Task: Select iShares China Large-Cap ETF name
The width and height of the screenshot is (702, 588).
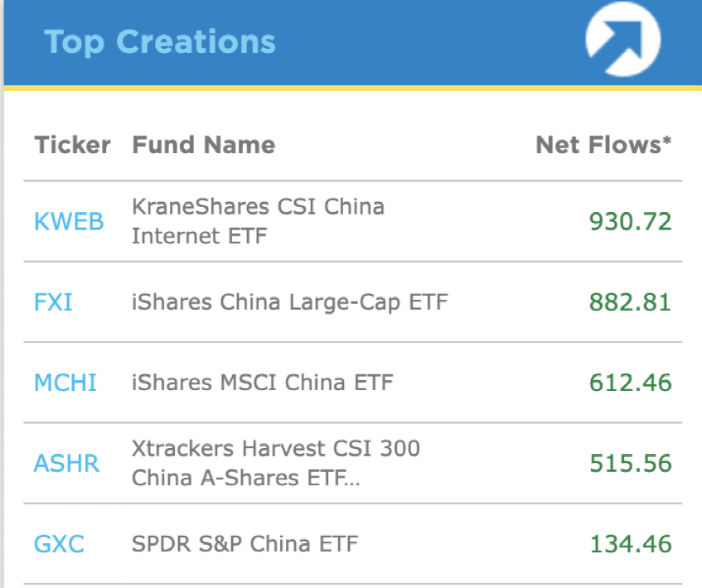Action: pyautogui.click(x=289, y=302)
